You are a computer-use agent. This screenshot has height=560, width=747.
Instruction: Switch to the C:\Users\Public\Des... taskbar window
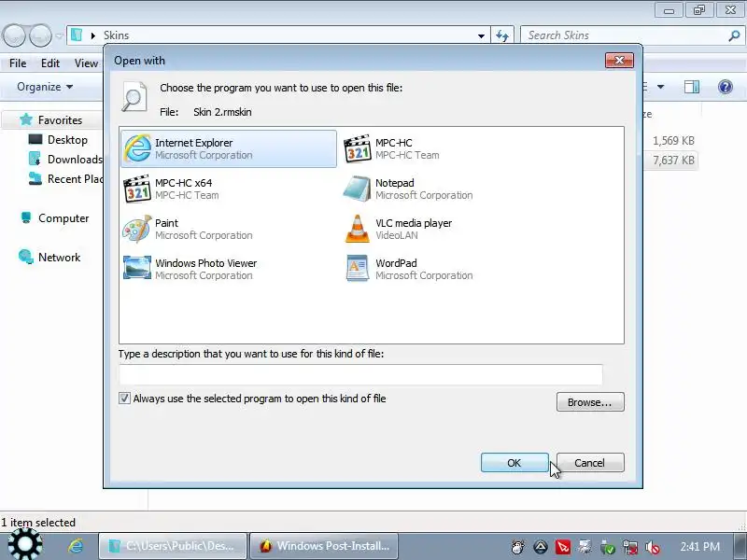coord(173,546)
